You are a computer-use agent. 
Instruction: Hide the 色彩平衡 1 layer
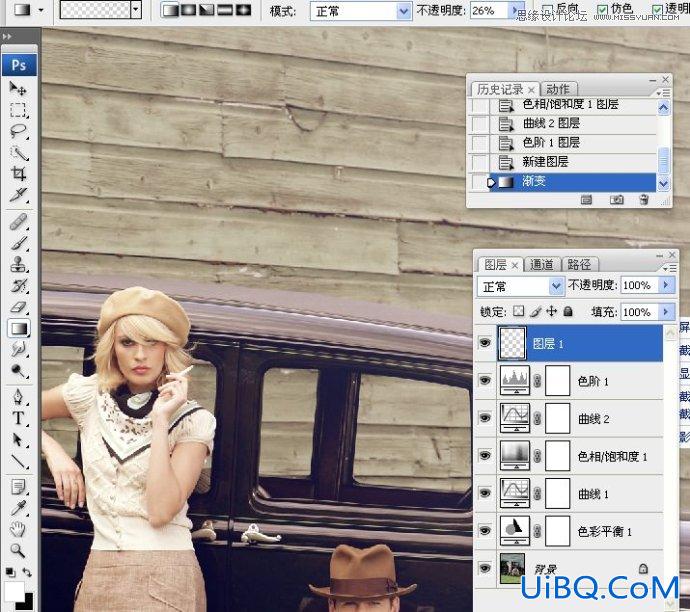[x=485, y=531]
